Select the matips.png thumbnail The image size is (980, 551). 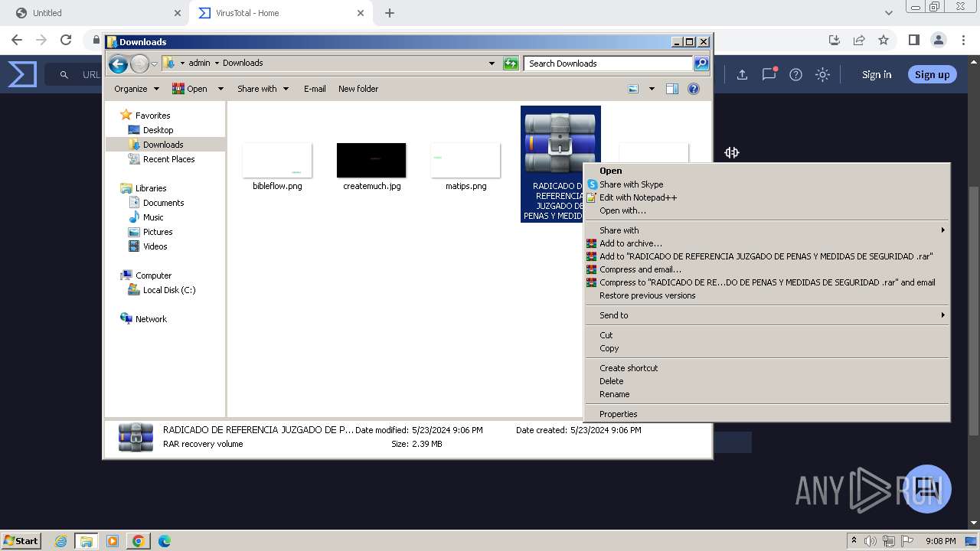coord(465,160)
